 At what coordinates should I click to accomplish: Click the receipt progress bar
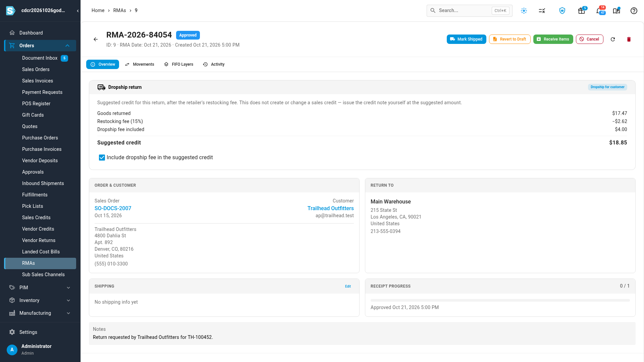click(x=500, y=300)
